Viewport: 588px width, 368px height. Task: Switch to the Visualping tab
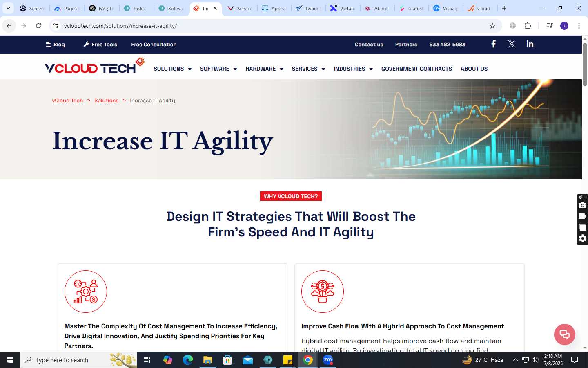[446, 8]
